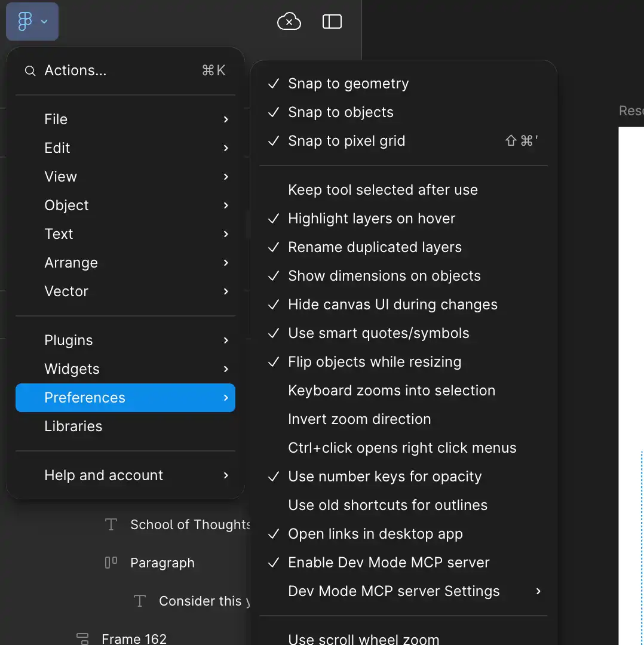Toggle Hide canvas UI during changes

(403, 305)
